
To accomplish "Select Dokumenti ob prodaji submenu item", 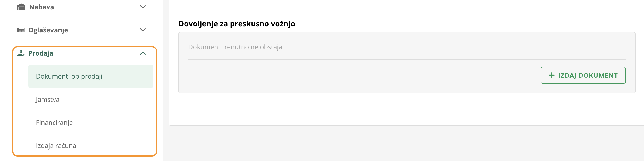I will (x=91, y=76).
